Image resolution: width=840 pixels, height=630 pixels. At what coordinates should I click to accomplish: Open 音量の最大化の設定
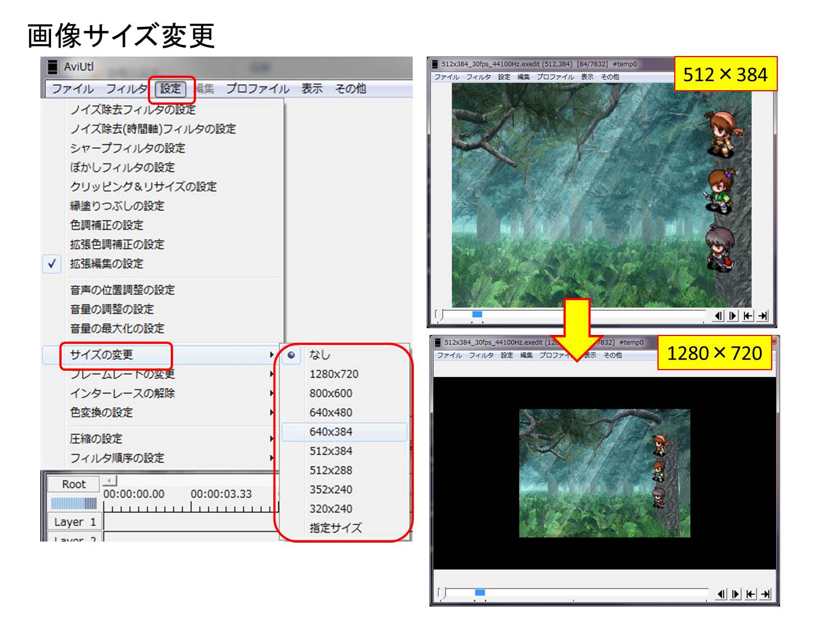pyautogui.click(x=117, y=328)
